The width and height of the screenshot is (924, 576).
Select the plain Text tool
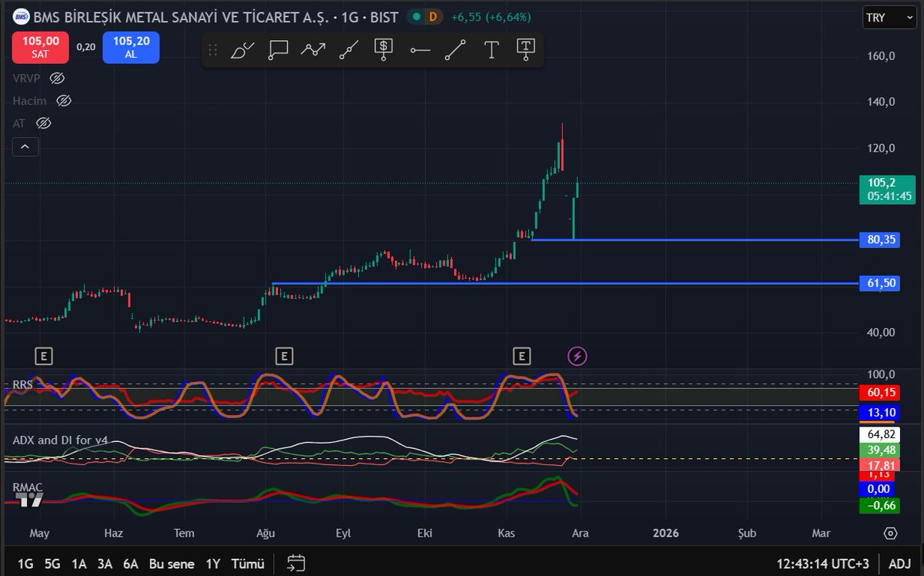(x=491, y=50)
